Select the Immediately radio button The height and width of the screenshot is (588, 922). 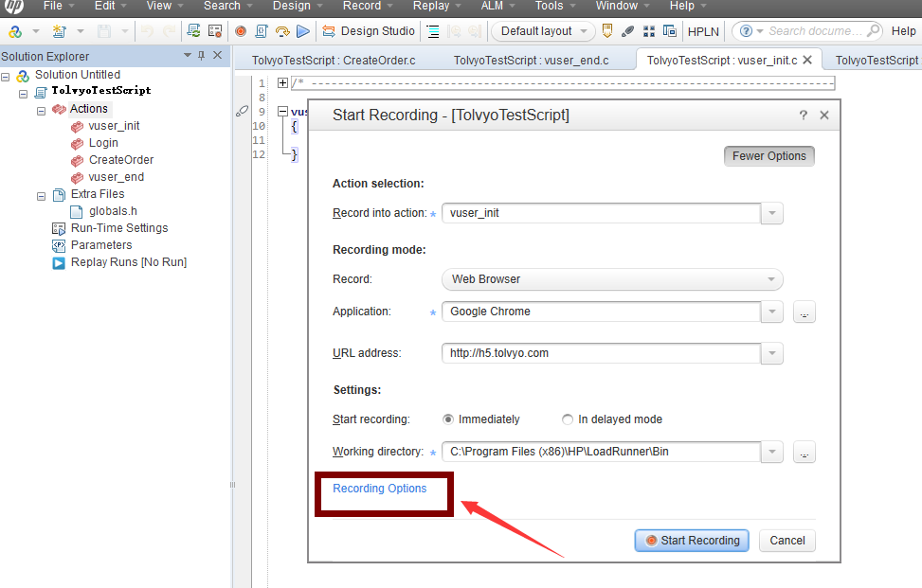(448, 419)
